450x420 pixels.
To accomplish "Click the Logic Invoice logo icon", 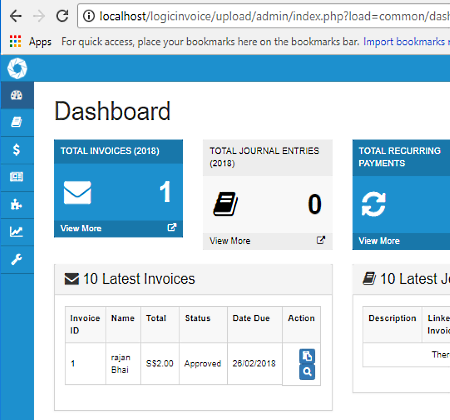I will pos(17,68).
